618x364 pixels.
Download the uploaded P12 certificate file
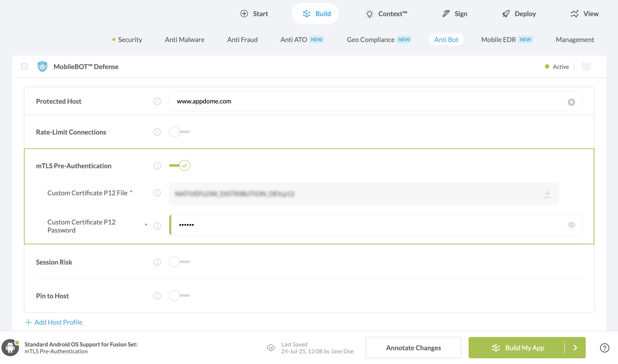(x=547, y=193)
